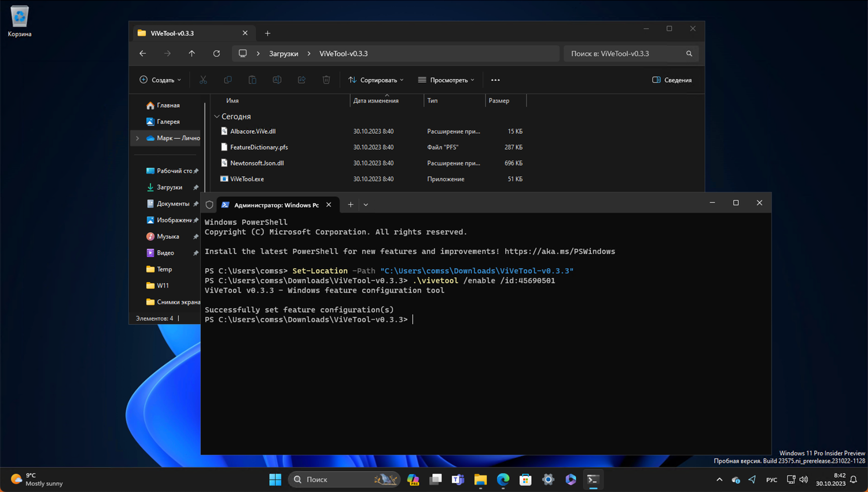868x492 pixels.
Task: Click the Windows Start button
Action: [275, 479]
